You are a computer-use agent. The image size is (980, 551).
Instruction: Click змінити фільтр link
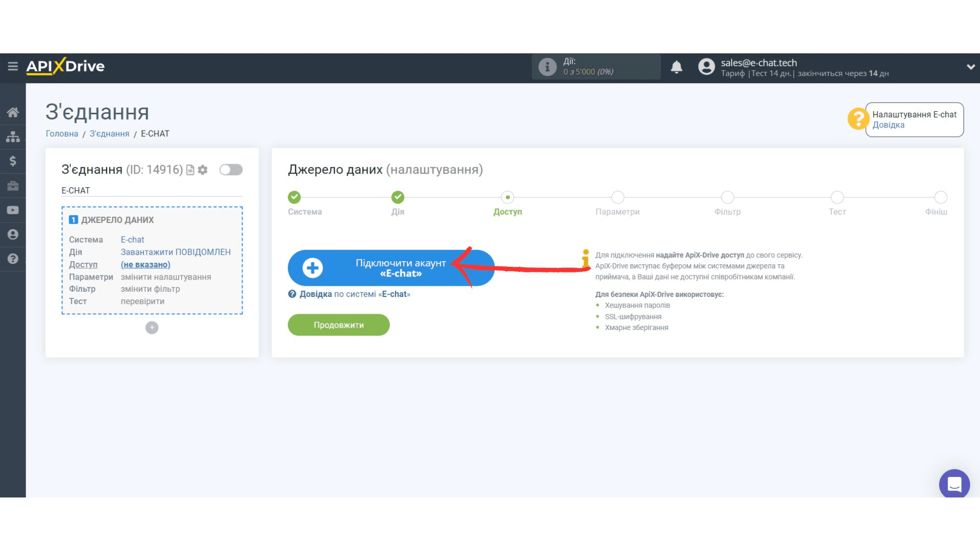(150, 289)
